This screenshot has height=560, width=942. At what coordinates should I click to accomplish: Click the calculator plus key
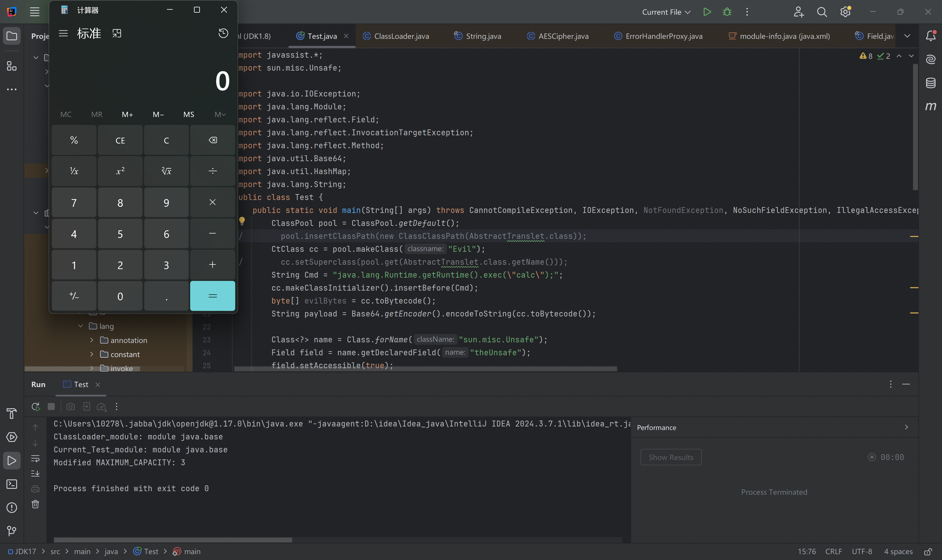coord(213,265)
